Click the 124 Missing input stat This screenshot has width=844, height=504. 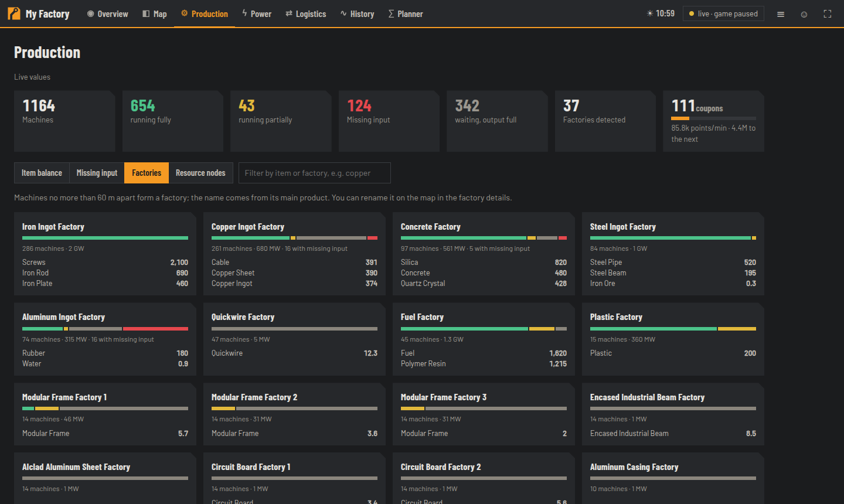(x=389, y=121)
